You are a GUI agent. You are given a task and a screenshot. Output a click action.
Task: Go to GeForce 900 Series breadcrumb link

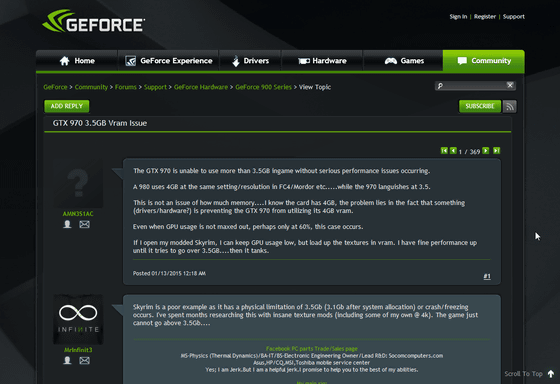coord(263,87)
